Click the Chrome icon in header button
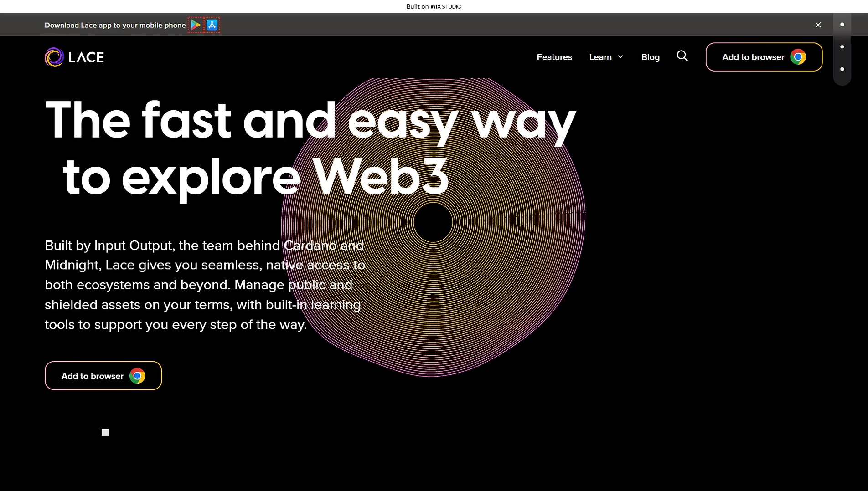This screenshot has width=868, height=491. [798, 57]
